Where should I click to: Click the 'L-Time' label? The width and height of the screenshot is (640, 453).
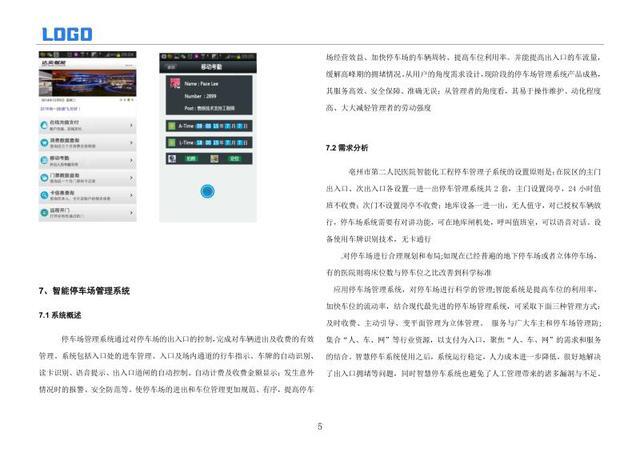186,142
